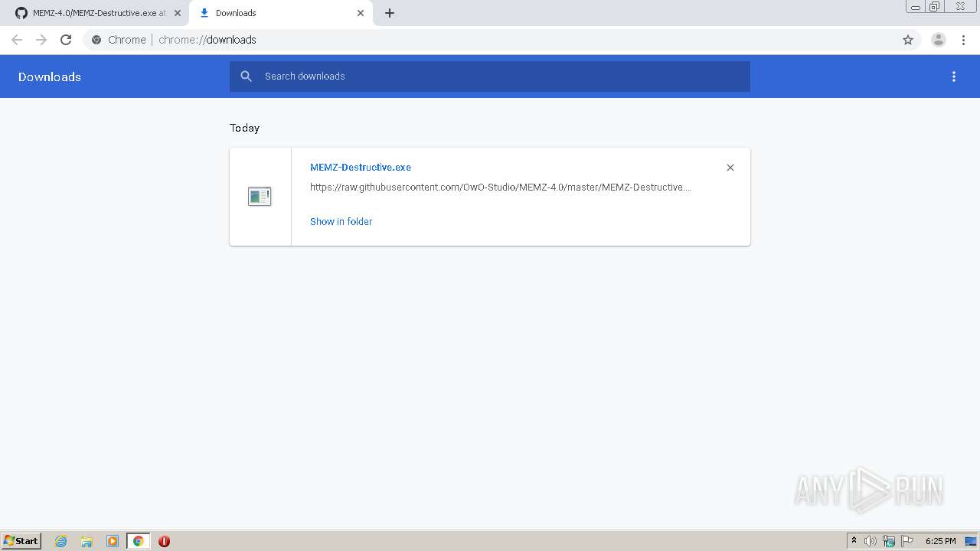The image size is (980, 551).
Task: Remove MEMZ-Destructive.exe from the list
Action: 730,168
